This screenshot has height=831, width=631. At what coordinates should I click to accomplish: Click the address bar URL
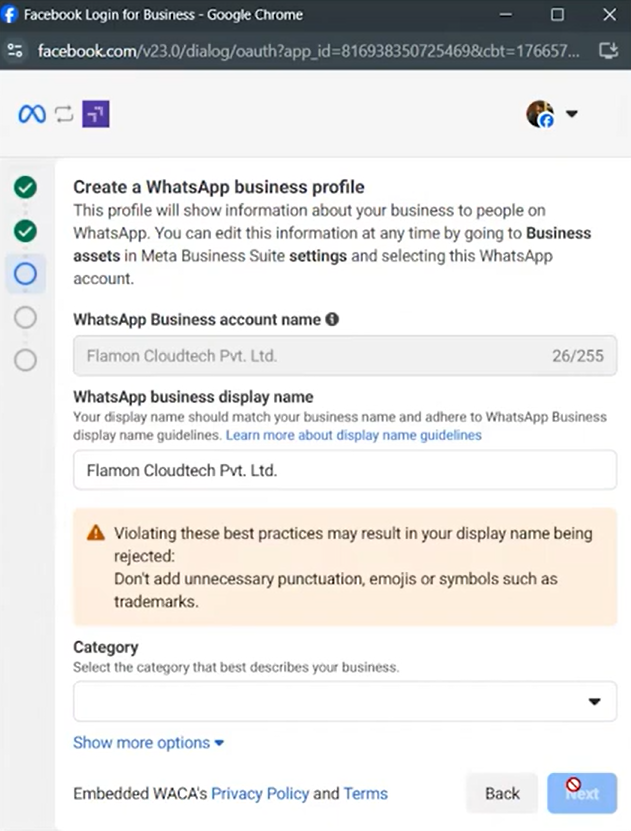(308, 51)
